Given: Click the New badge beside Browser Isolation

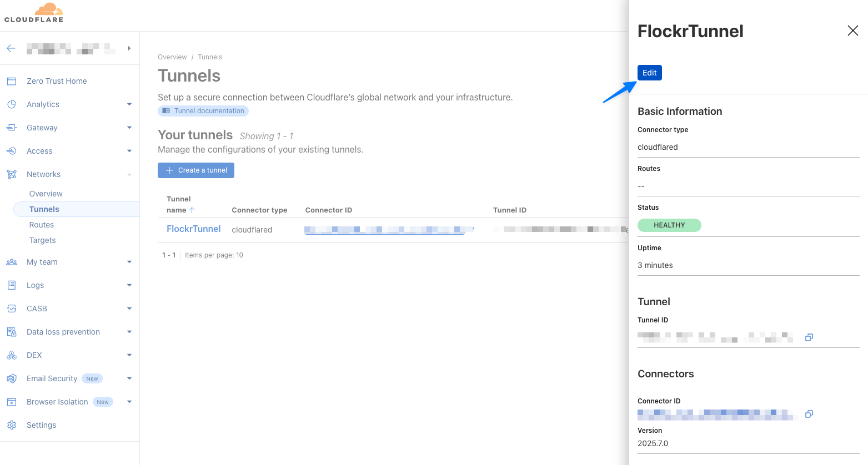Looking at the screenshot, I should (x=103, y=402).
